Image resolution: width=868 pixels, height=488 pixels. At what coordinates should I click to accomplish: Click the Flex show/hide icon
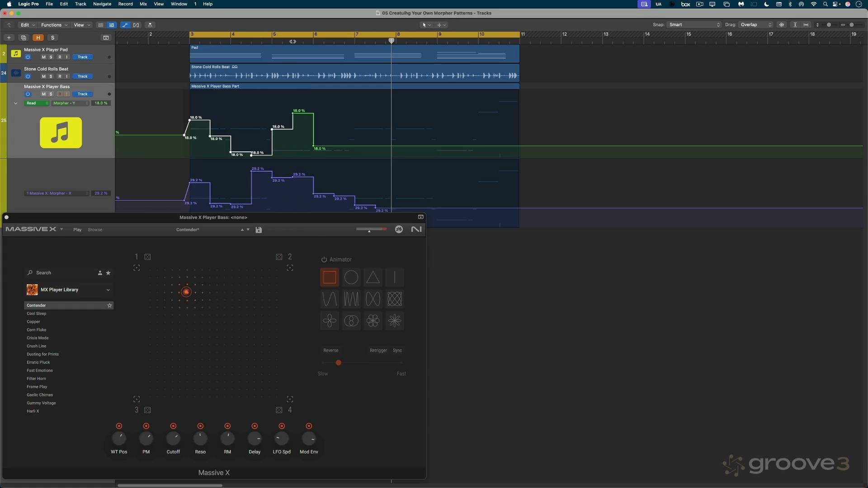[136, 25]
